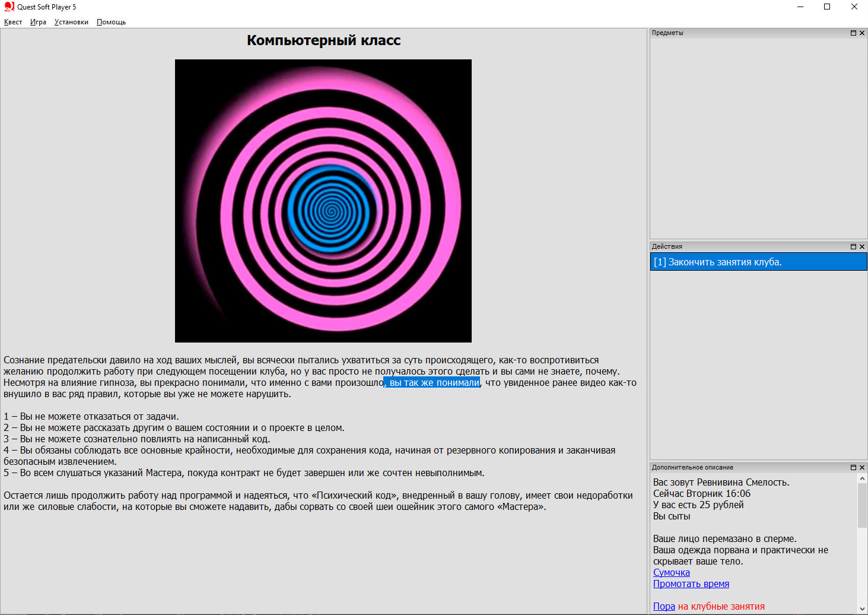The height and width of the screenshot is (615, 868).
Task: Click the scroll-down arrow in Дополнительное описание
Action: click(862, 609)
